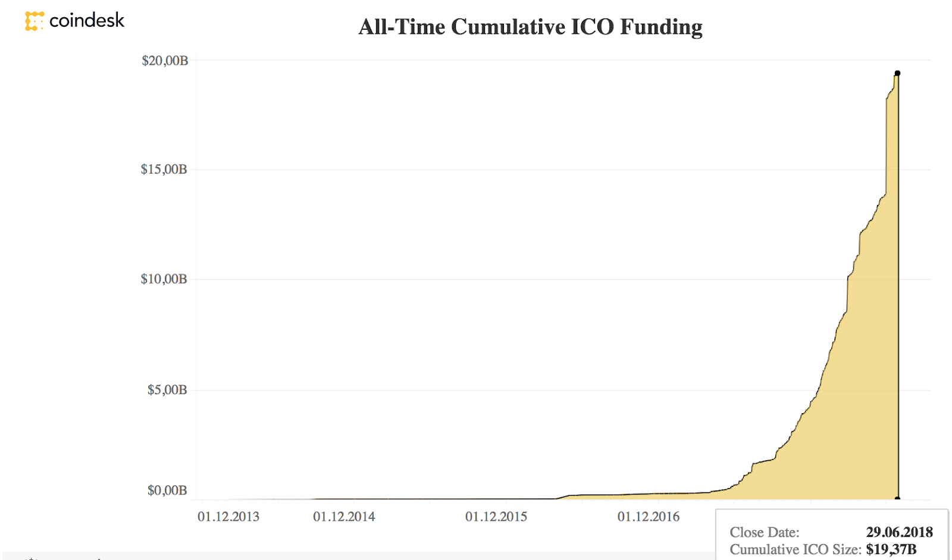Select the 01.12.2014 x-axis date label
This screenshot has width=952, height=560.
(344, 517)
